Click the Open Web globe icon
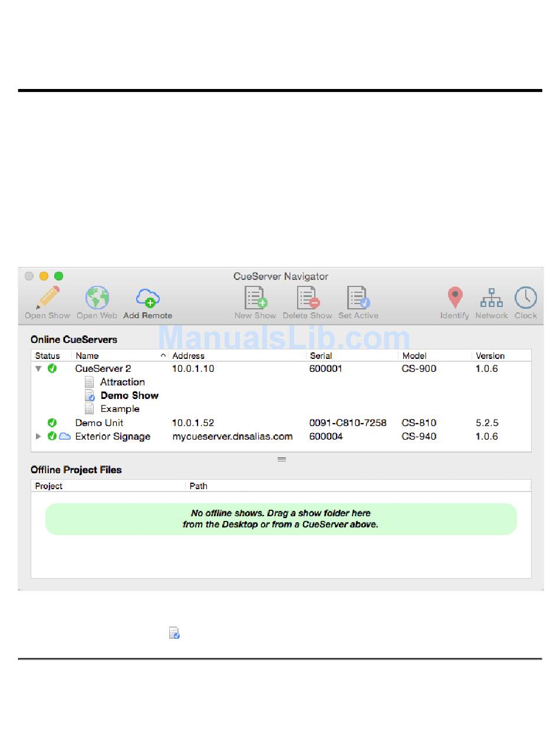The height and width of the screenshot is (739, 560). [97, 298]
